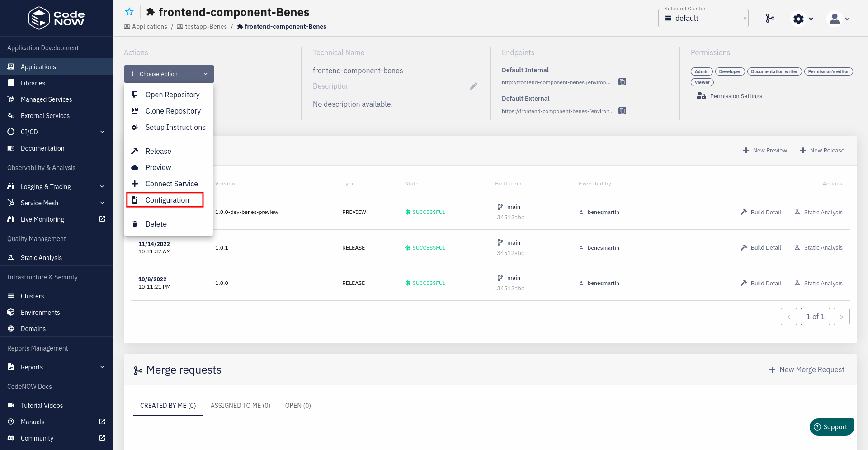The image size is (868, 450).
Task: Open Tutorial Videos in the sidebar
Action: pyautogui.click(x=57, y=405)
